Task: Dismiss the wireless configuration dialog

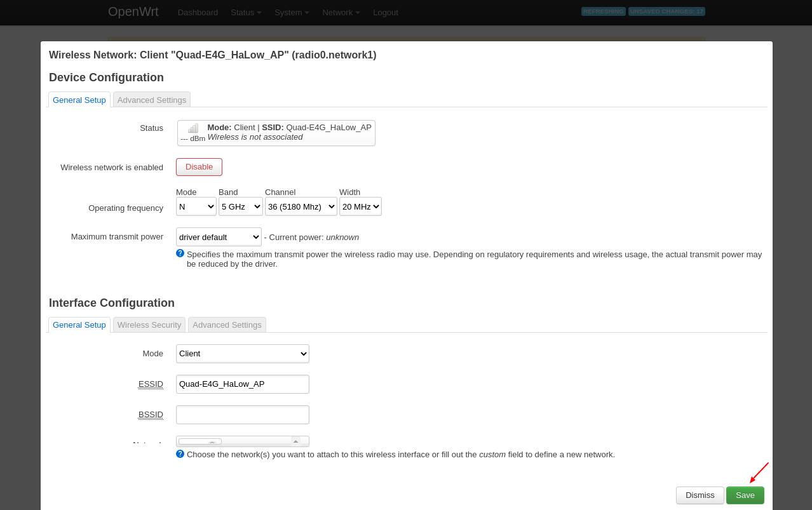Action: click(x=700, y=495)
